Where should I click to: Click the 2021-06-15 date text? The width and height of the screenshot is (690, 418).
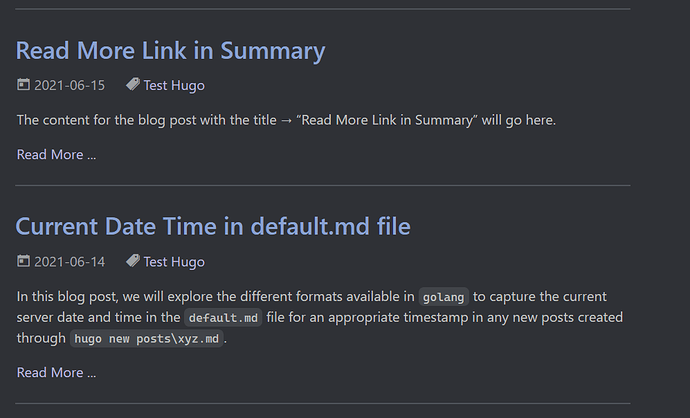tap(70, 85)
